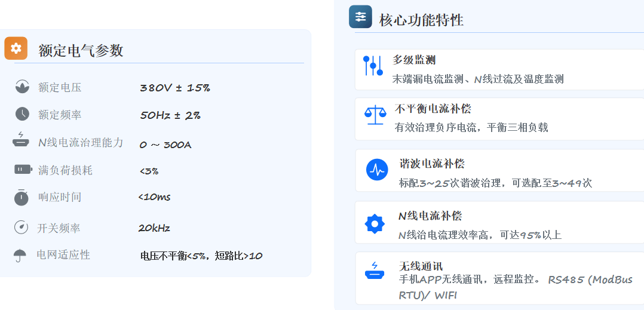Click the 满负荷损耗 label
This screenshot has width=644, height=310.
pyautogui.click(x=65, y=170)
